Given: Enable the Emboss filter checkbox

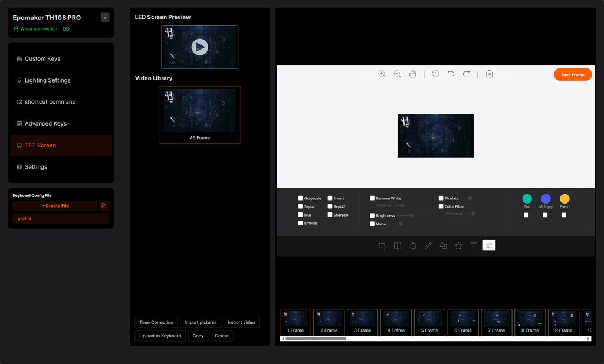Looking at the screenshot, I should [x=300, y=223].
